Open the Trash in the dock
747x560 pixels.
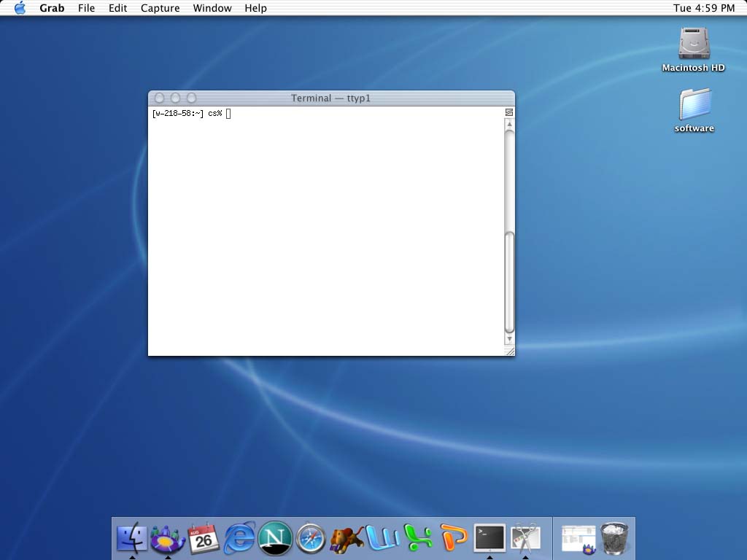[x=614, y=538]
